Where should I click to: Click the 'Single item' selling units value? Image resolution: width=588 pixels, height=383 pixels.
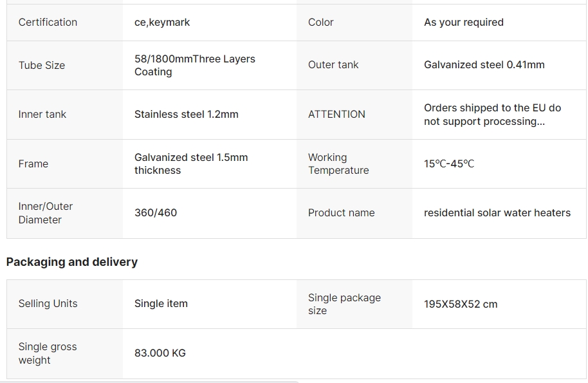click(161, 304)
